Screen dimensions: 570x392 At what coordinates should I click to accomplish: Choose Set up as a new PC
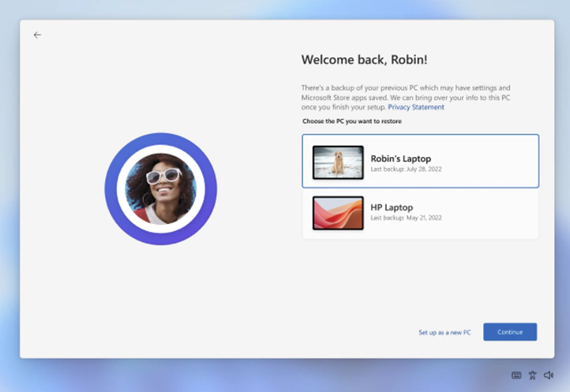[x=444, y=333]
